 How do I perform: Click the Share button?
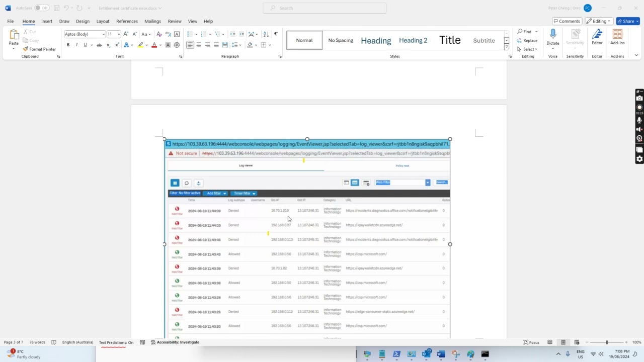point(627,21)
